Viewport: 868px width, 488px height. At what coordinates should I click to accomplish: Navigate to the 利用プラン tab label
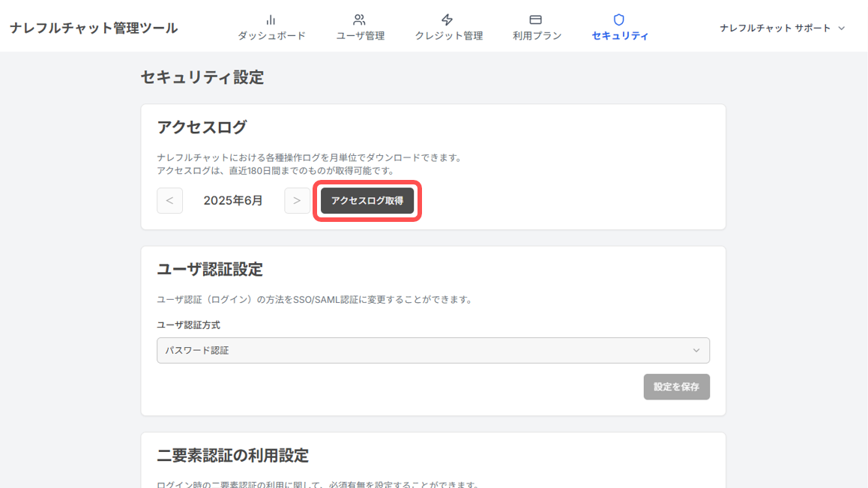(x=537, y=36)
